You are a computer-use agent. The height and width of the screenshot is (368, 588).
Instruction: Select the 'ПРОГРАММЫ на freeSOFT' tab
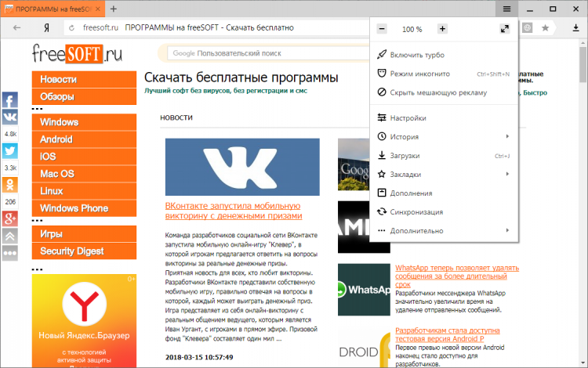click(x=53, y=9)
